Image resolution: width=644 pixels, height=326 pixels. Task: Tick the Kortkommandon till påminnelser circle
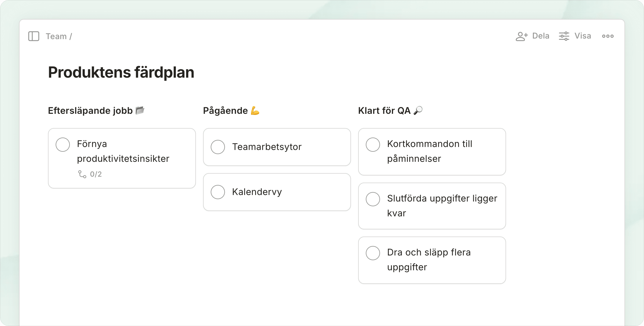pyautogui.click(x=373, y=145)
